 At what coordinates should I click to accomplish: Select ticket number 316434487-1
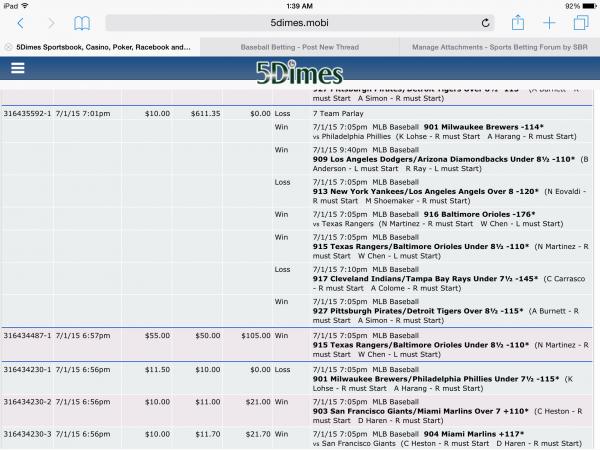coord(26,336)
